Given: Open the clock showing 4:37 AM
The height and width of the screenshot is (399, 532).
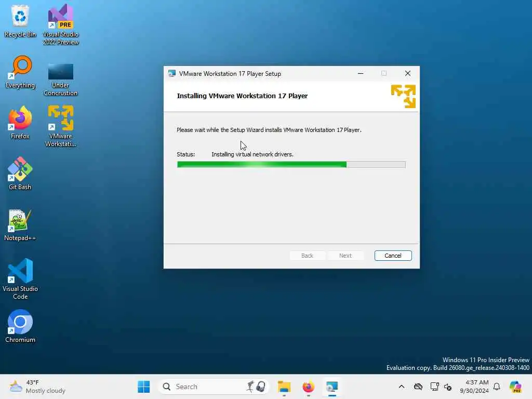Looking at the screenshot, I should (x=474, y=387).
